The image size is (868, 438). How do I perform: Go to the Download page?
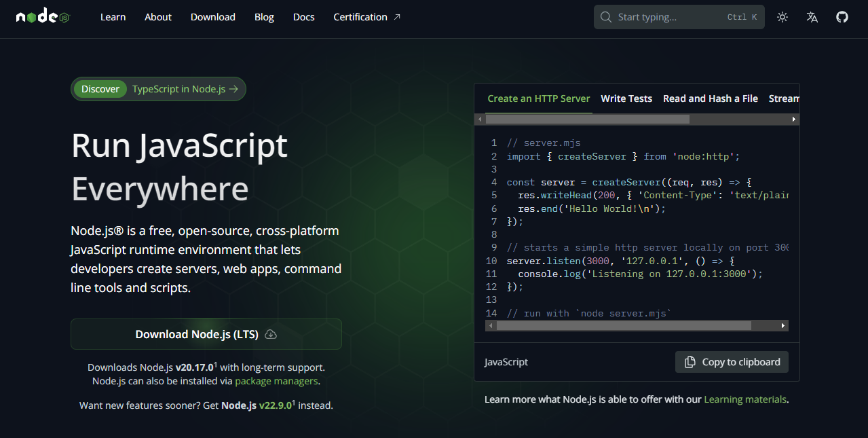pyautogui.click(x=213, y=17)
